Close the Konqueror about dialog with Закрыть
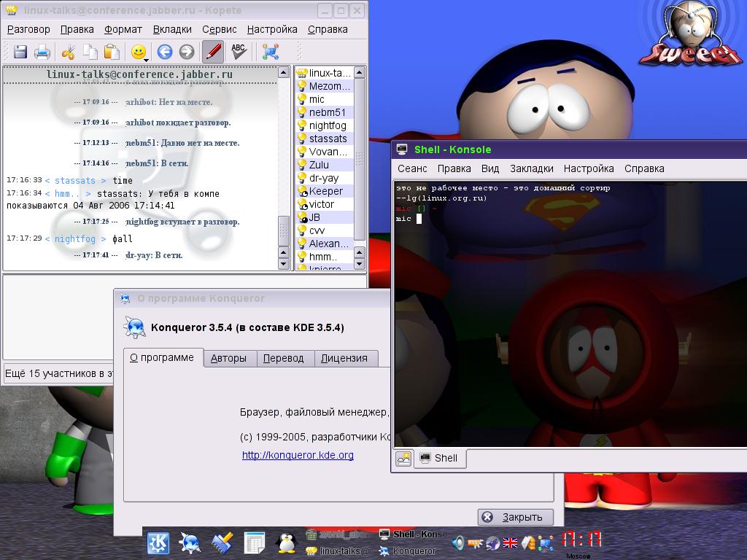 click(x=516, y=517)
